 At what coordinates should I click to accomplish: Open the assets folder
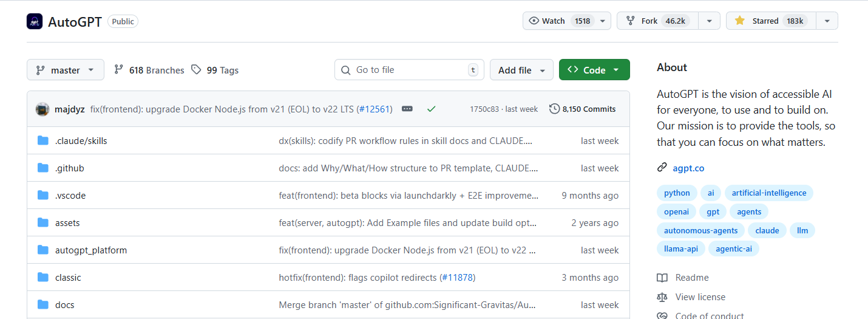click(67, 223)
